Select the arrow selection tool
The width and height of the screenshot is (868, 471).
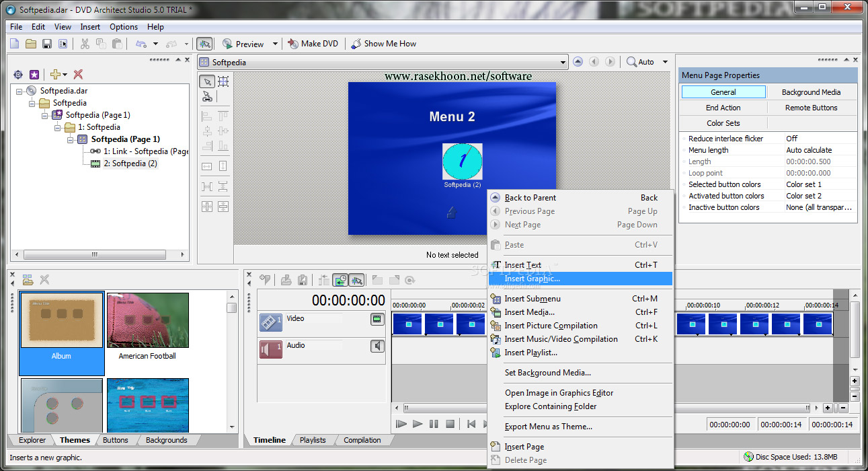[x=208, y=81]
